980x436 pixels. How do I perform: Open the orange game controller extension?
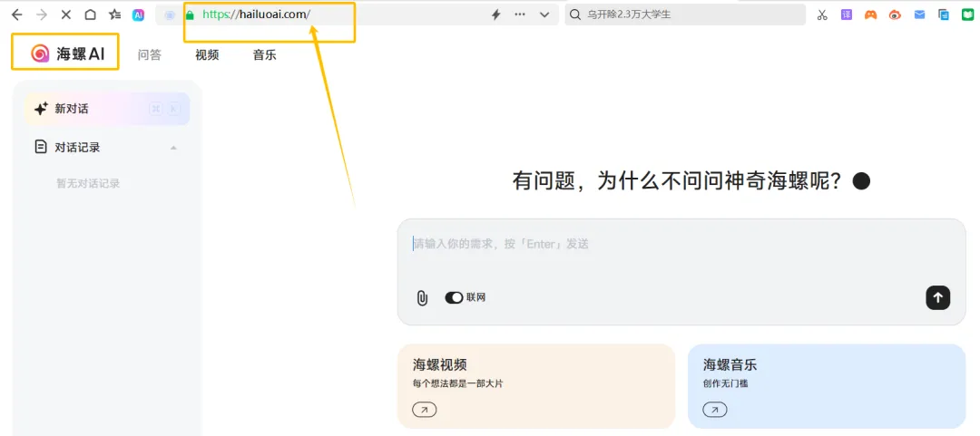tap(870, 15)
